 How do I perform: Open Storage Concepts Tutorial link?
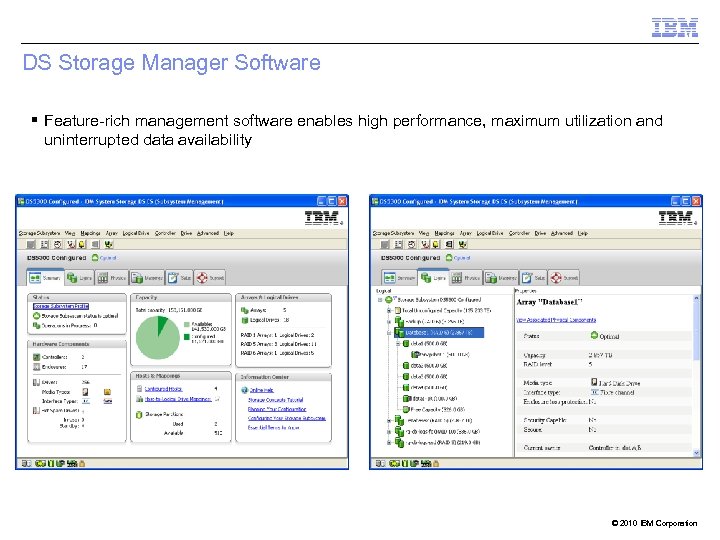(x=276, y=400)
